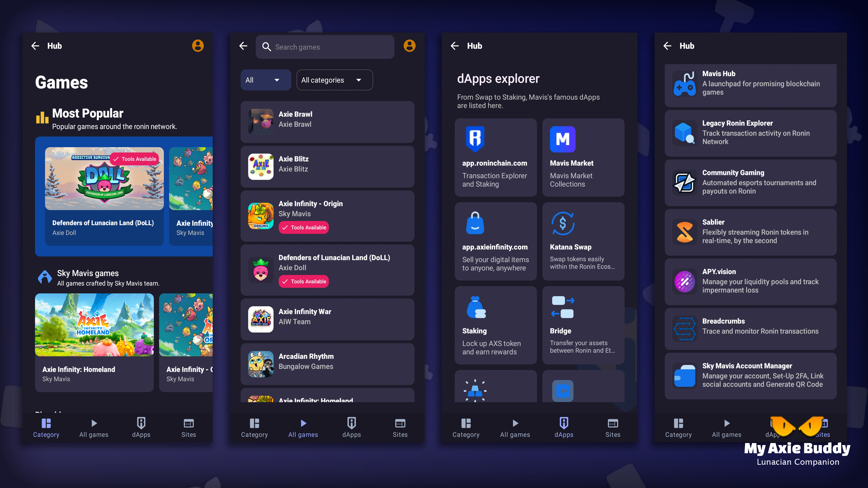
Task: Open Defenders of Lunacian Land card title
Action: [x=103, y=223]
